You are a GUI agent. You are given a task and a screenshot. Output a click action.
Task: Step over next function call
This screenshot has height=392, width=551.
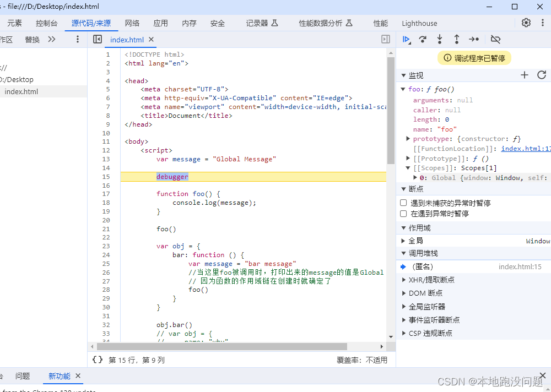pos(423,39)
